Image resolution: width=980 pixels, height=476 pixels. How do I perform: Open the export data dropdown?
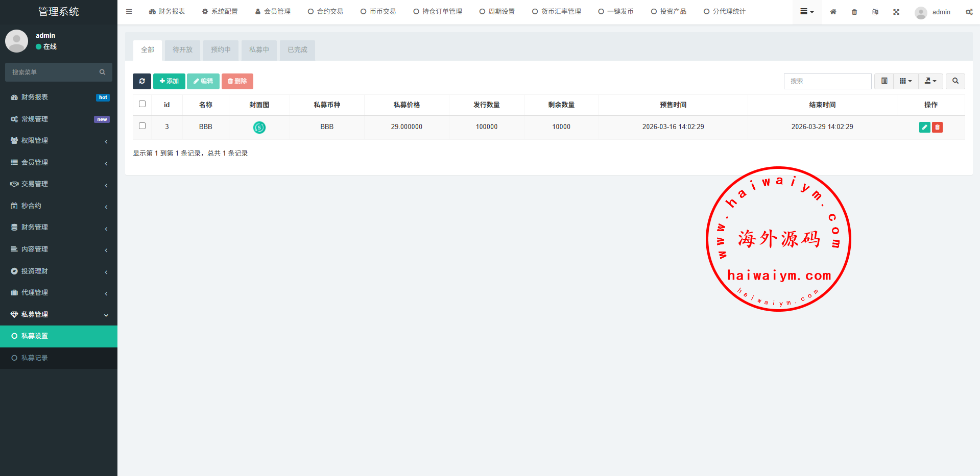pos(930,81)
